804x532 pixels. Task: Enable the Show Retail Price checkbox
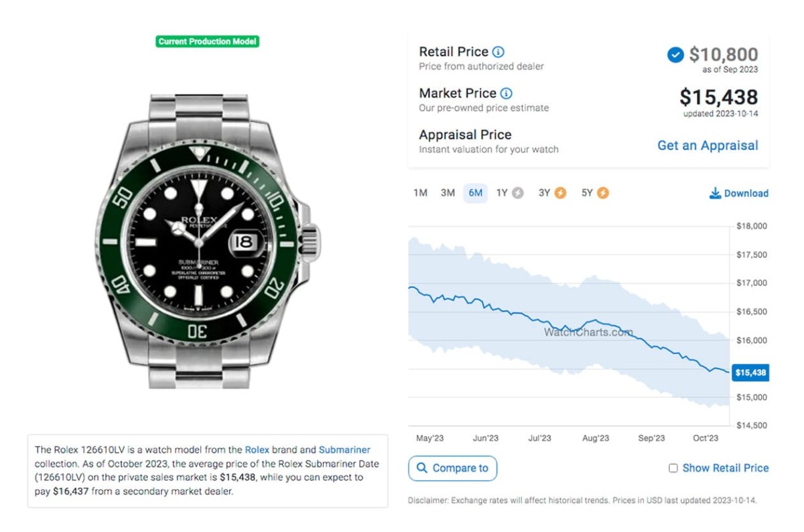tap(673, 468)
